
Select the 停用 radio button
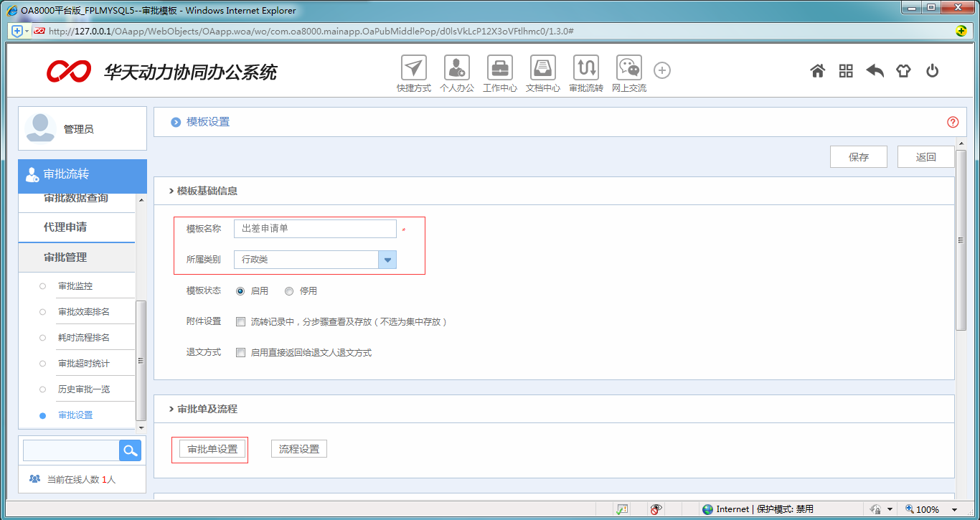pos(289,290)
